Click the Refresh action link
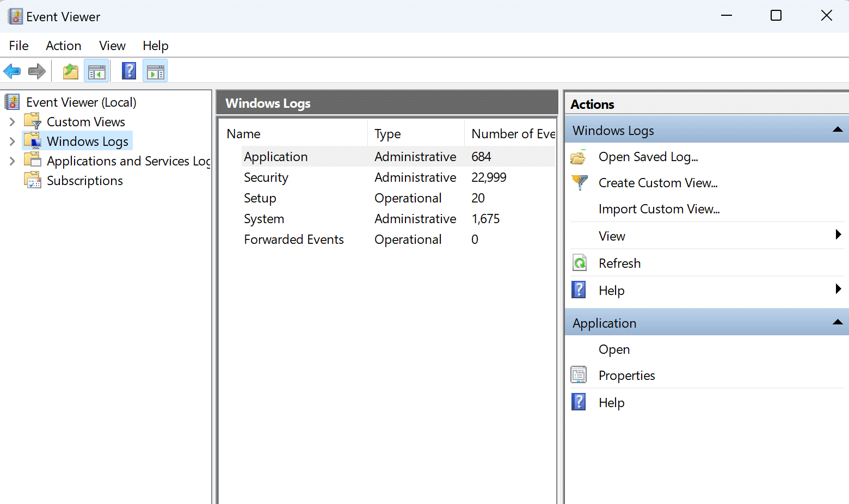This screenshot has height=504, width=849. (x=619, y=263)
